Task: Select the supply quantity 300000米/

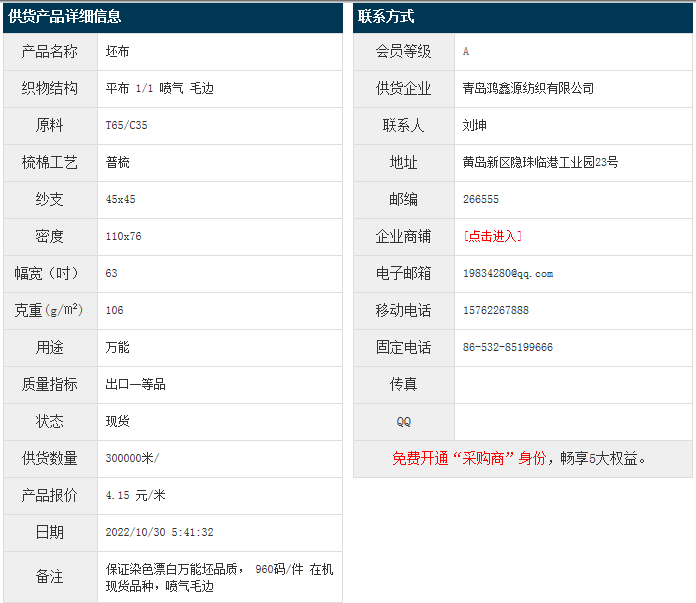Action: [132, 458]
